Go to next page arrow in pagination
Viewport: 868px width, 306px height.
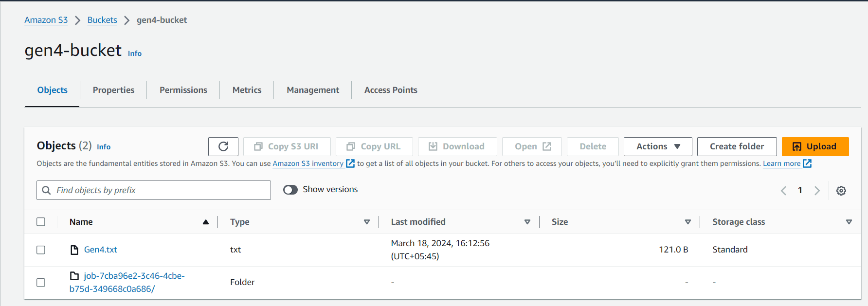pos(817,191)
